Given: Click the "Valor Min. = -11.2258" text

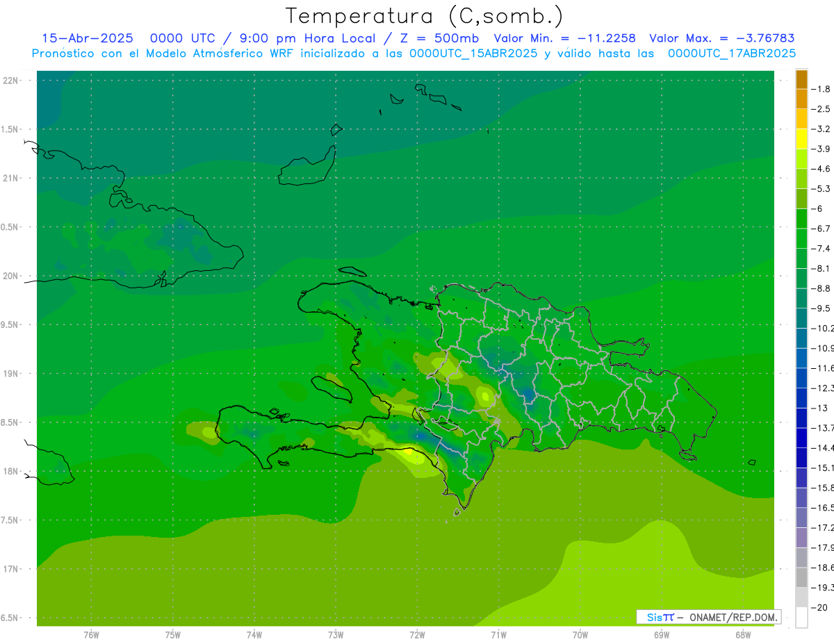Looking at the screenshot, I should pyautogui.click(x=564, y=38).
